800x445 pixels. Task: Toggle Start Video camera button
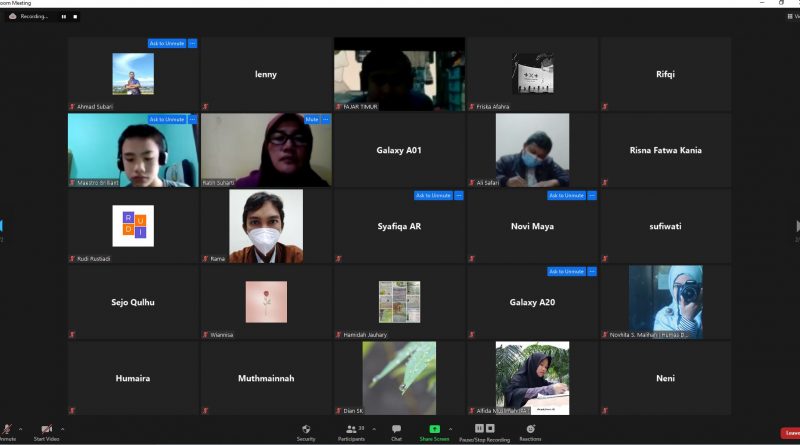pyautogui.click(x=46, y=431)
